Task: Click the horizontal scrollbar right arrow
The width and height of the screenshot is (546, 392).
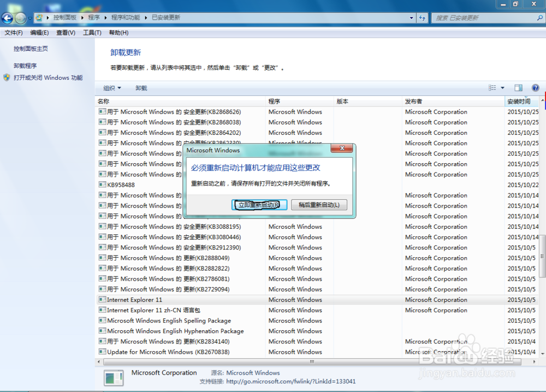Action: 535,362
